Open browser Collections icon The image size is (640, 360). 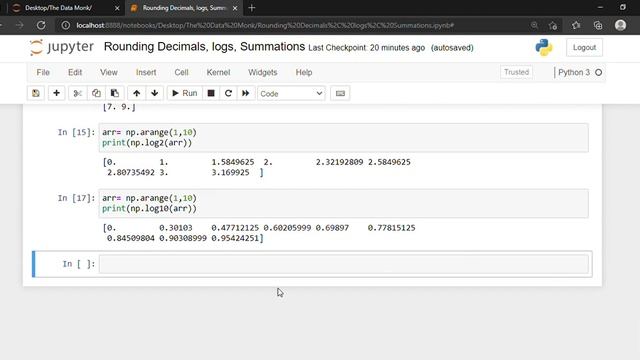coord(598,25)
